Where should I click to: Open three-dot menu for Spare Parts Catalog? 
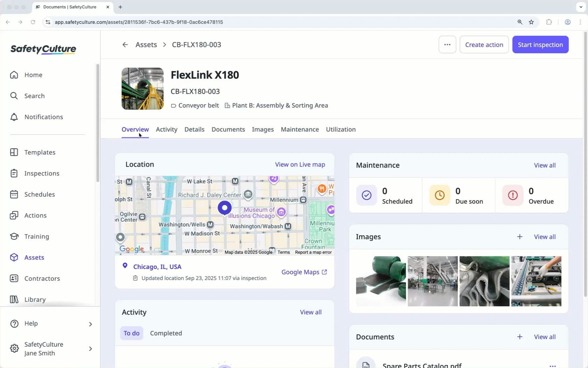pos(553,366)
